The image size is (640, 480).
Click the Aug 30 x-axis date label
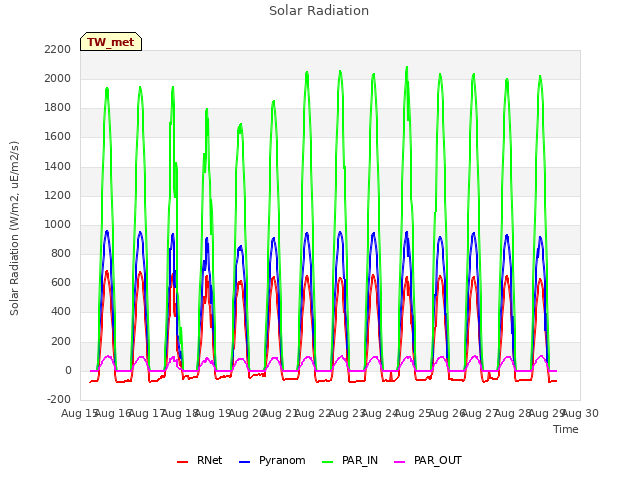580,413
